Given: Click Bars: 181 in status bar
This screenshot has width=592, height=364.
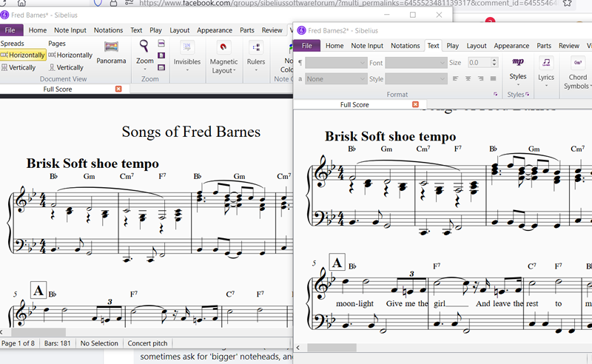Looking at the screenshot, I should [x=58, y=343].
